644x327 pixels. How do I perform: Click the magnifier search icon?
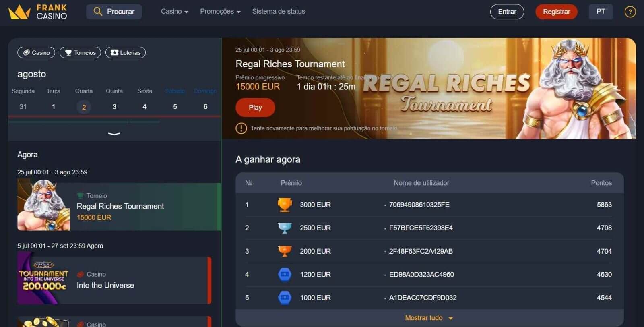tap(97, 12)
